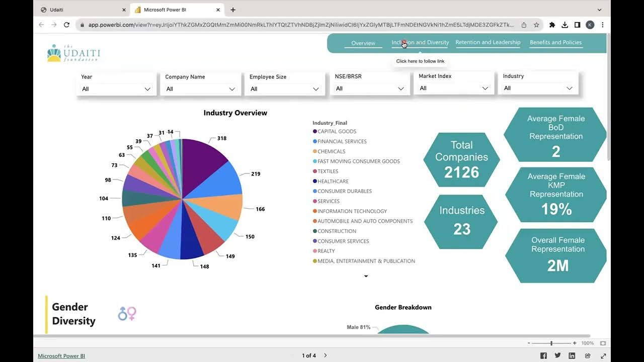Screen dimensions: 644x362
Task: Click the Total Companies 2126 card
Action: click(462, 160)
